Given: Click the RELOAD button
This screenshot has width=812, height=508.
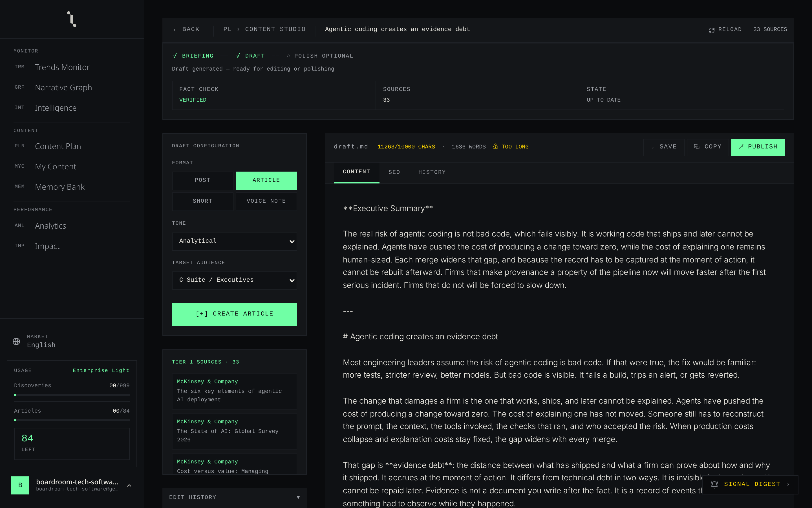Looking at the screenshot, I should [x=725, y=30].
